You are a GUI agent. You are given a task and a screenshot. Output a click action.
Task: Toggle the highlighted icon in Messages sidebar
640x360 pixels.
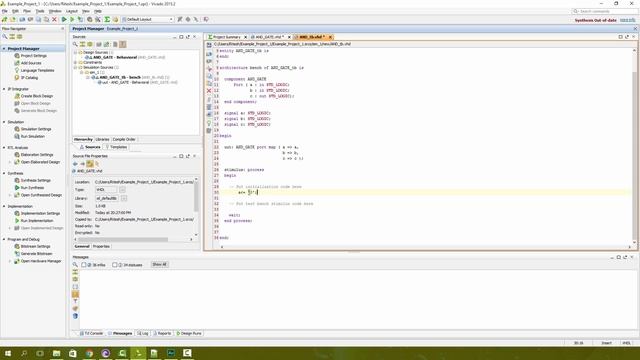click(x=75, y=294)
